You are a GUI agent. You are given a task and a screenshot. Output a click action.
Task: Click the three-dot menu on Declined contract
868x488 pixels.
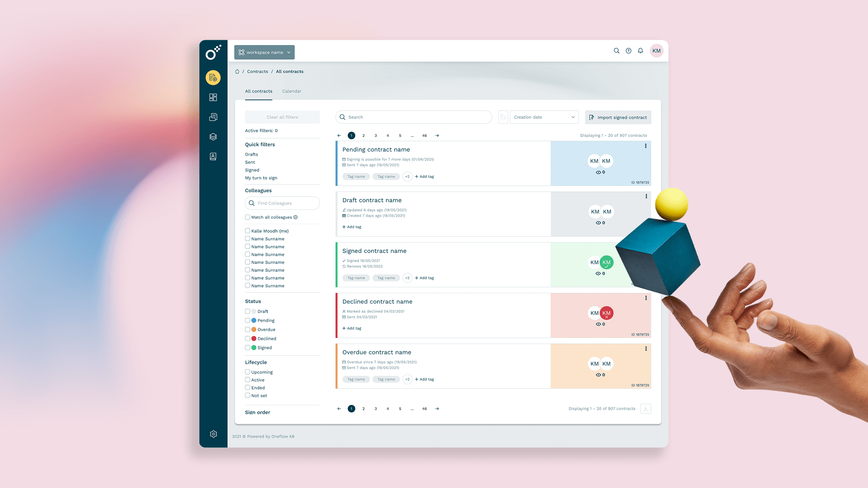[646, 298]
